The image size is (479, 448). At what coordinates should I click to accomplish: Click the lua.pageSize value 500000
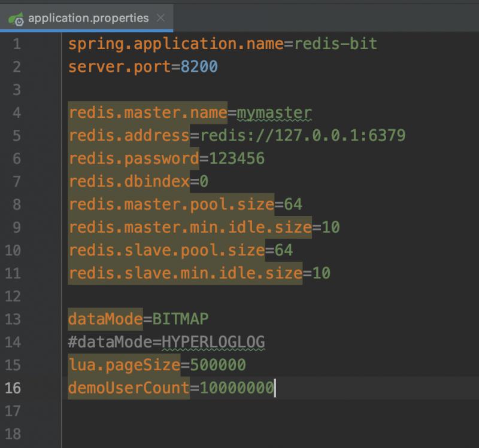(x=218, y=365)
